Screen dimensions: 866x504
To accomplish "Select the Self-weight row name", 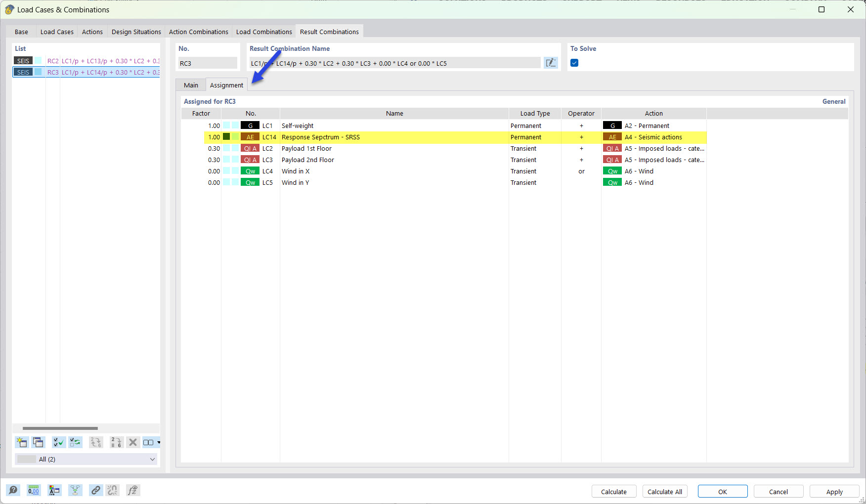I will (298, 126).
